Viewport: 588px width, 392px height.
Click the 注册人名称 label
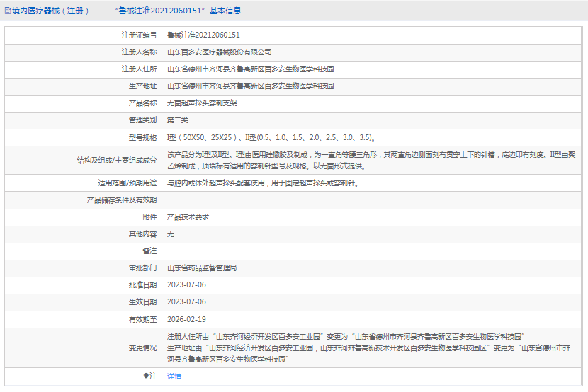coord(139,52)
